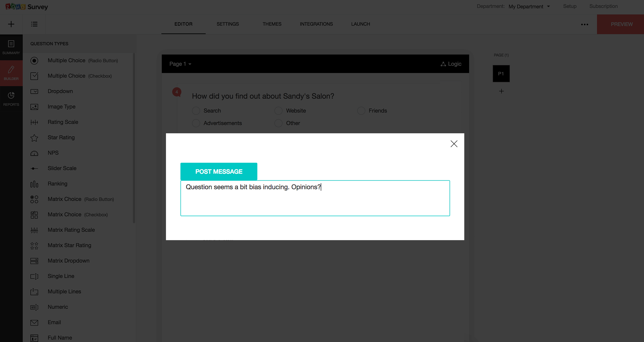Choose the Website radio option

tap(279, 111)
